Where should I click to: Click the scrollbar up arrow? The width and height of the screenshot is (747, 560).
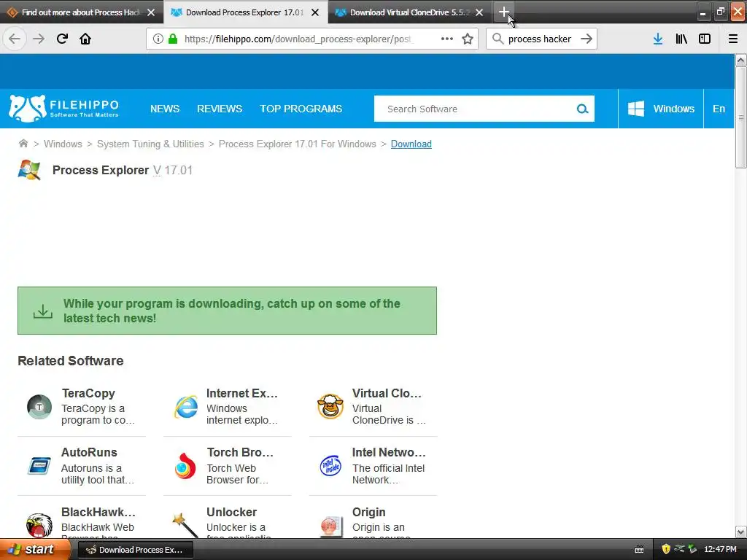tap(740, 60)
